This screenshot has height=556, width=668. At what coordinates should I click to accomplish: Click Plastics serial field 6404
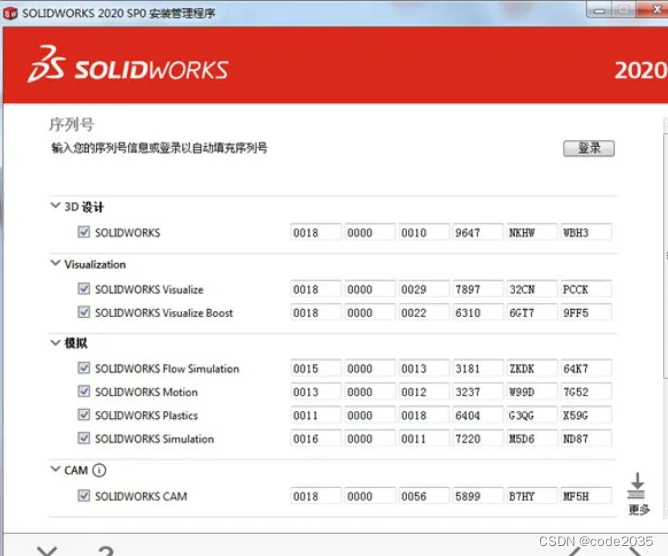478,415
